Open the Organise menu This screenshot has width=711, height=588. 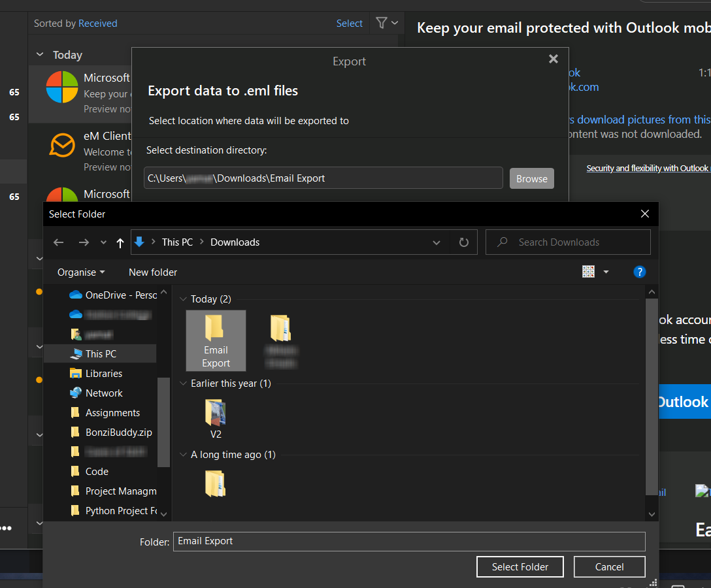coord(81,272)
